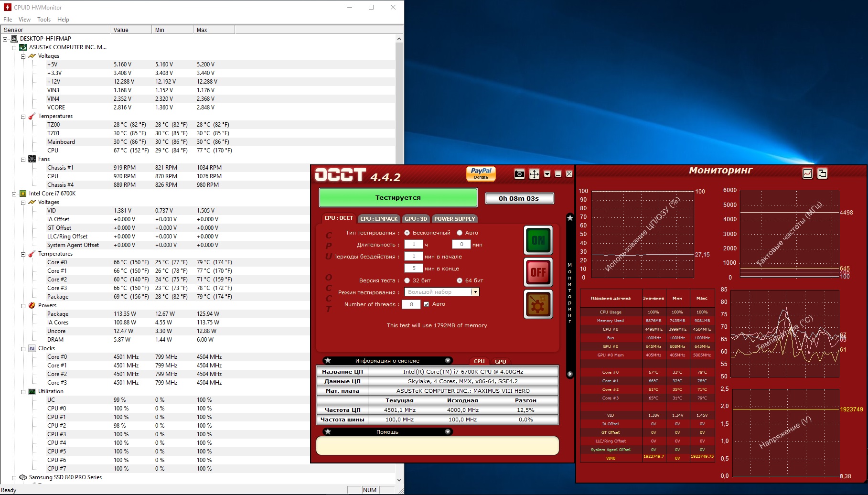Open the OCCT title bar dropdown arrow

coord(547,174)
